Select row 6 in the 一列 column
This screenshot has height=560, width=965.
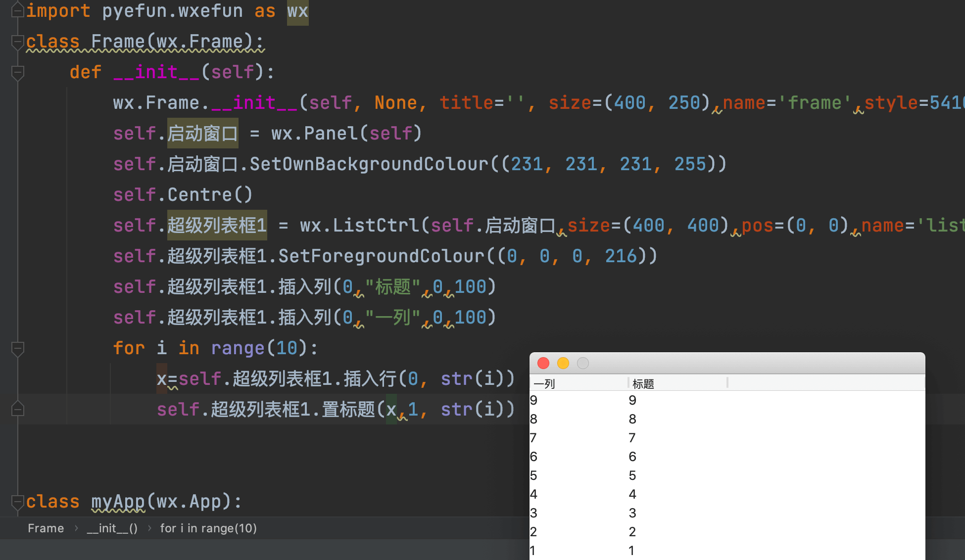(533, 457)
